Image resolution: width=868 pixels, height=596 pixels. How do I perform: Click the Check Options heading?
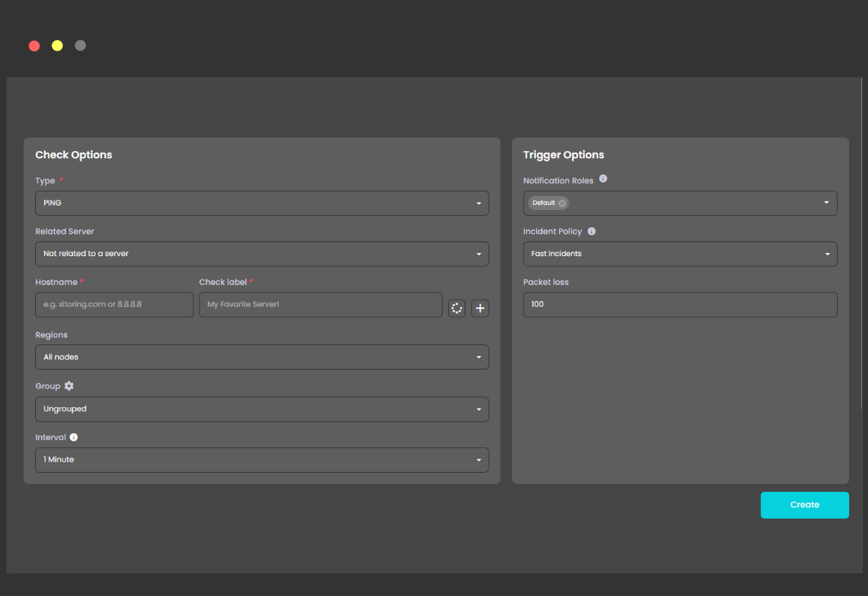74,155
